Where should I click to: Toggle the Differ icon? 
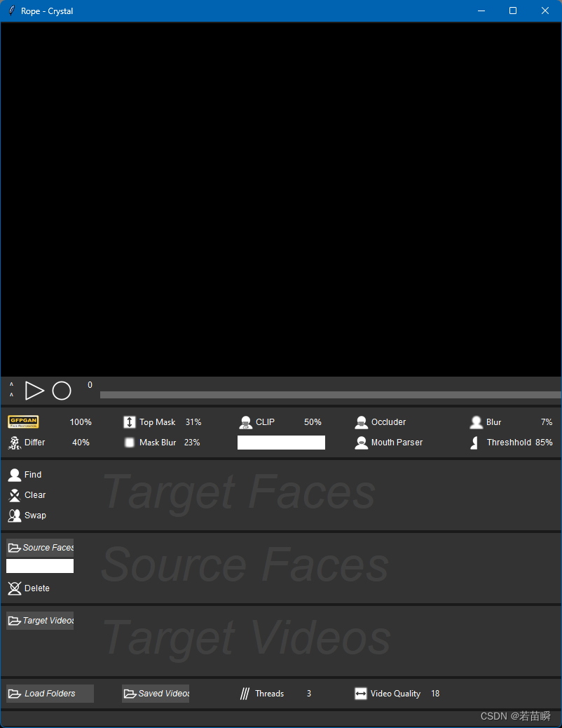(x=15, y=443)
